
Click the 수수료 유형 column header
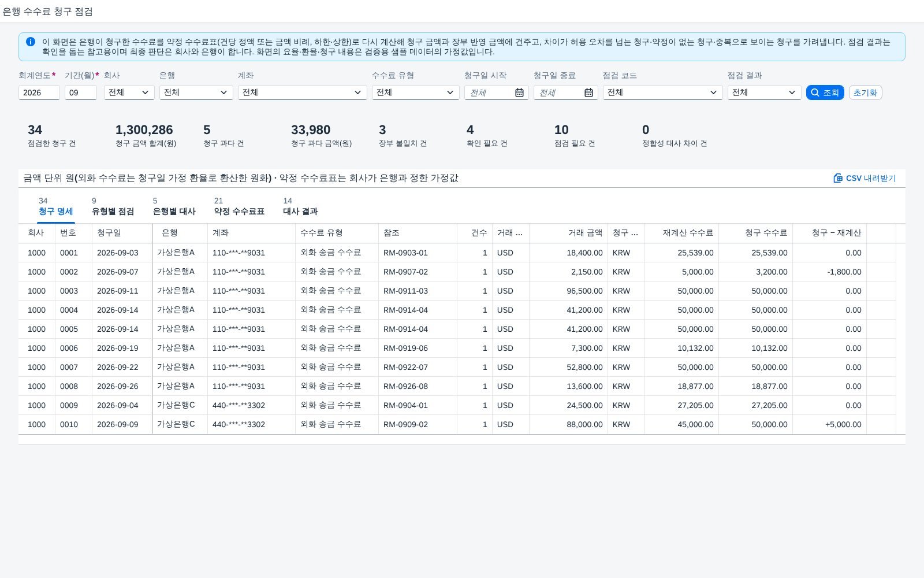337,233
